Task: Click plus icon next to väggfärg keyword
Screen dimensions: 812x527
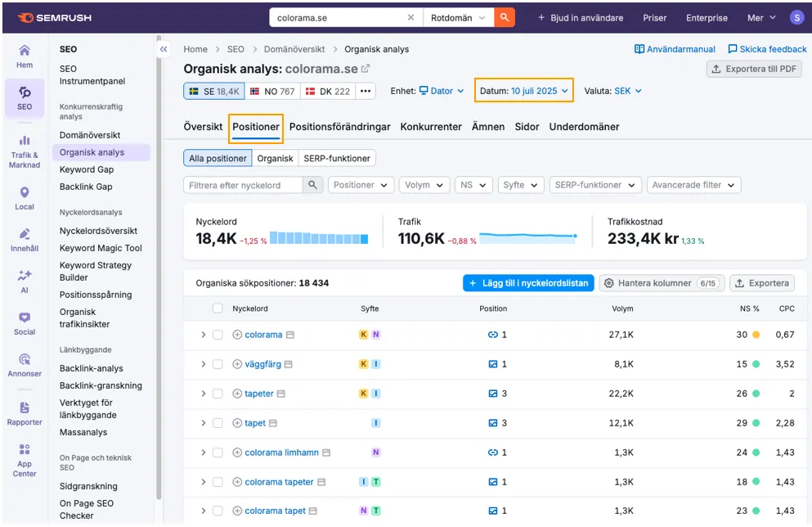Action: coord(237,364)
